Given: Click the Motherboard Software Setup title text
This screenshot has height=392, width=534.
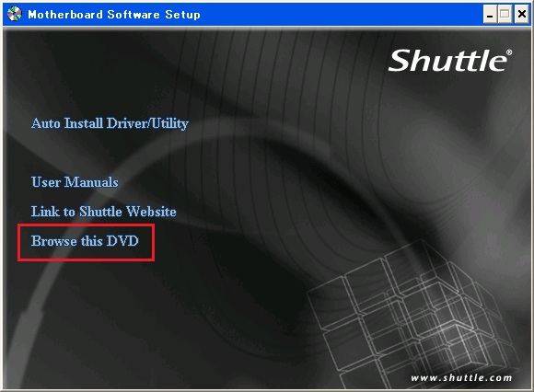Looking at the screenshot, I should point(114,15).
